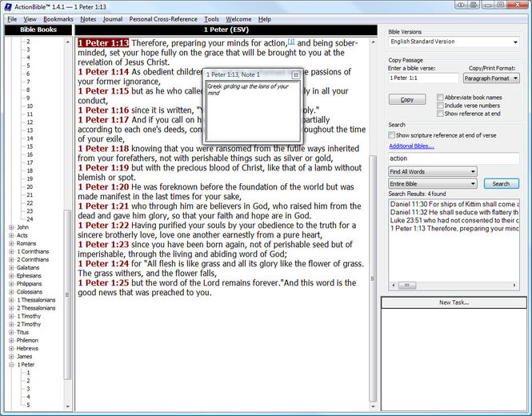Viewport: 532px width, 416px height.
Task: Click search results scroll right arrow
Action: [x=514, y=286]
